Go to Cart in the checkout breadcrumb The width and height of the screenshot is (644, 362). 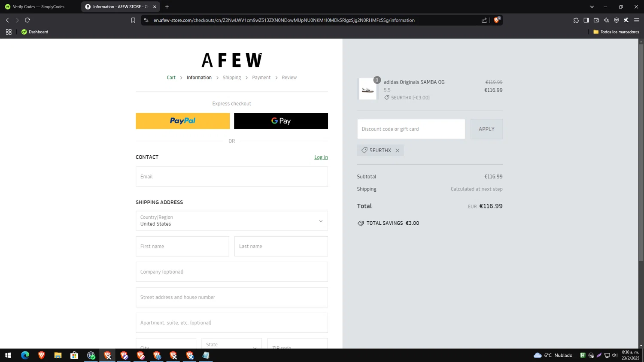tap(171, 78)
